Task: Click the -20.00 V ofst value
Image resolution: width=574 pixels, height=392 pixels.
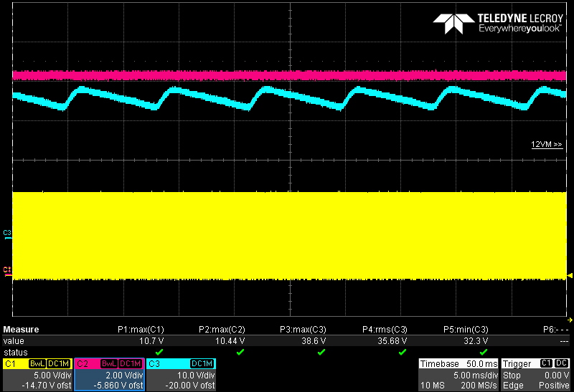Action: pos(189,386)
